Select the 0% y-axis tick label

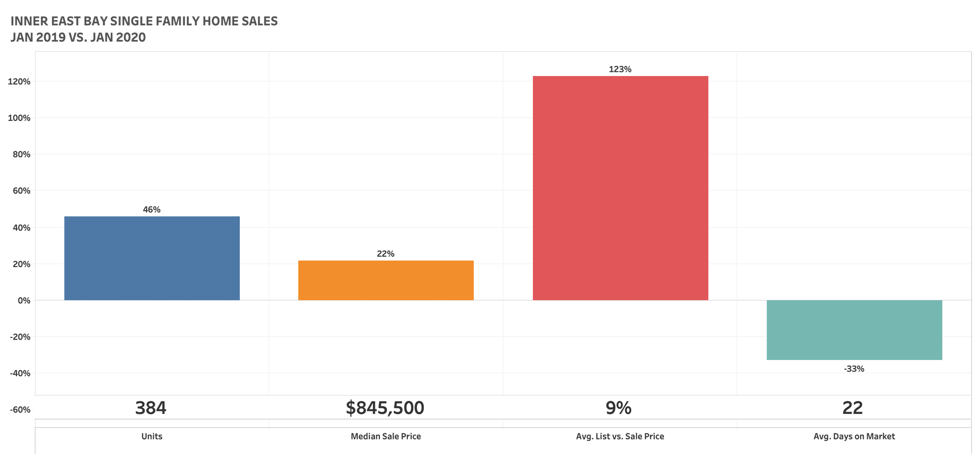24,301
